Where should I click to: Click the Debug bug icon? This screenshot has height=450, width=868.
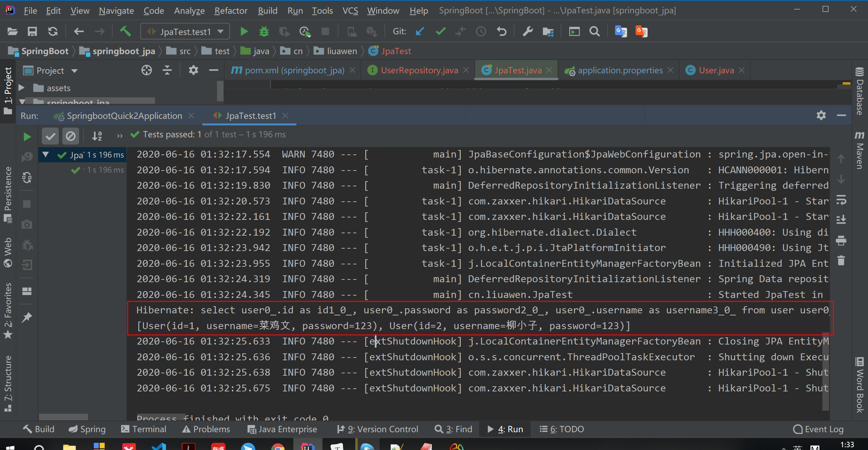[x=264, y=32]
